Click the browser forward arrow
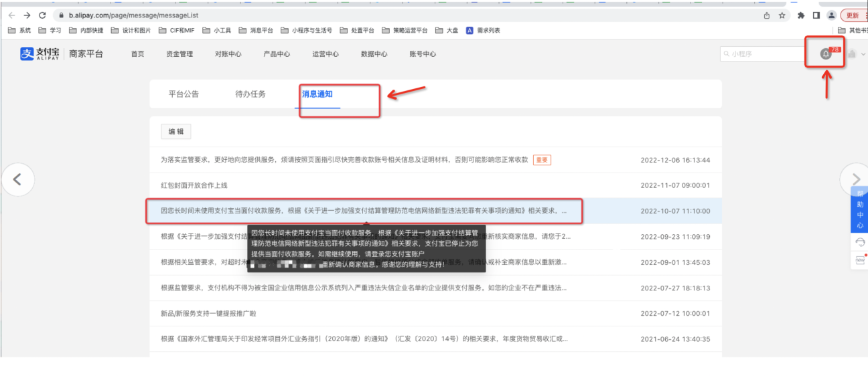Image resolution: width=868 pixels, height=380 pixels. coord(27,15)
